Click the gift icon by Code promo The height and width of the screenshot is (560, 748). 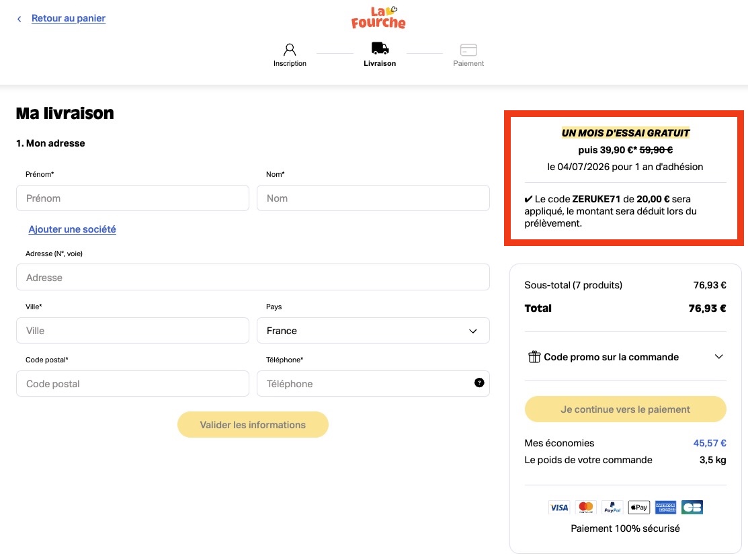534,357
